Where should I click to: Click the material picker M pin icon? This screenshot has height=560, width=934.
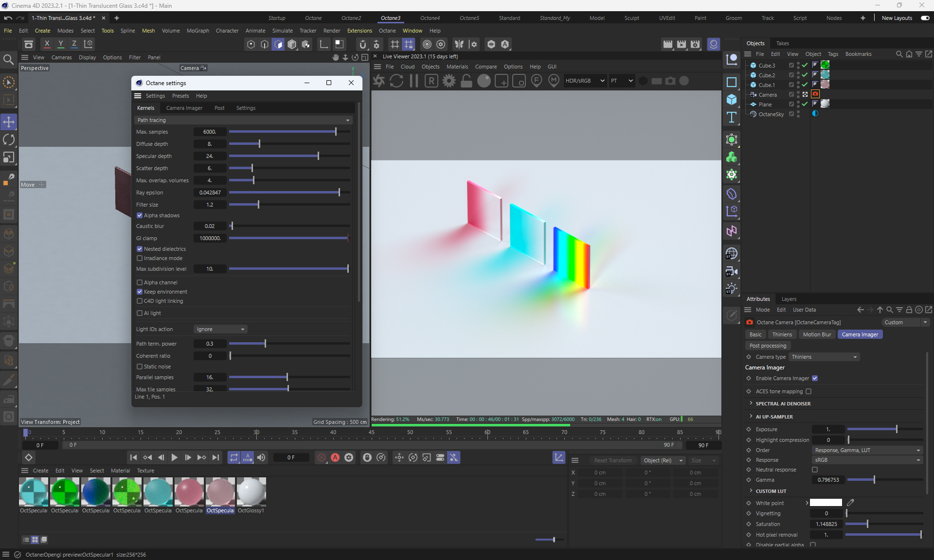tap(554, 81)
